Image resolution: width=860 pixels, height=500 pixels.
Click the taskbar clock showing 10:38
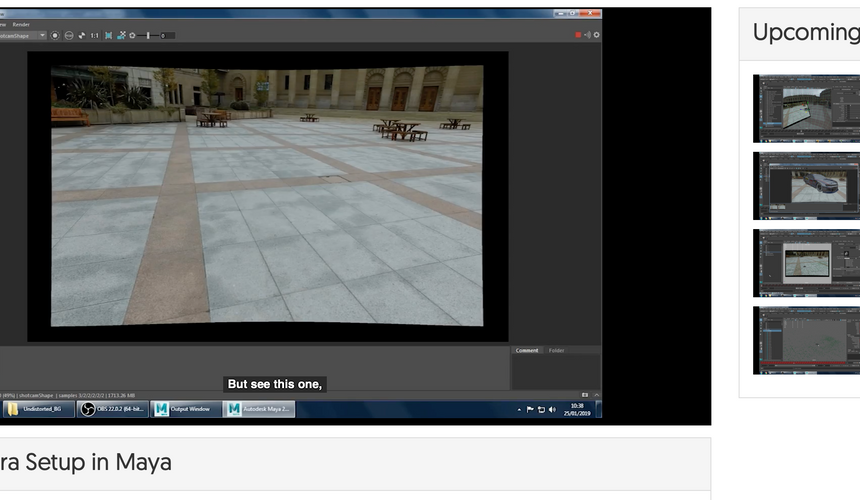(x=577, y=410)
